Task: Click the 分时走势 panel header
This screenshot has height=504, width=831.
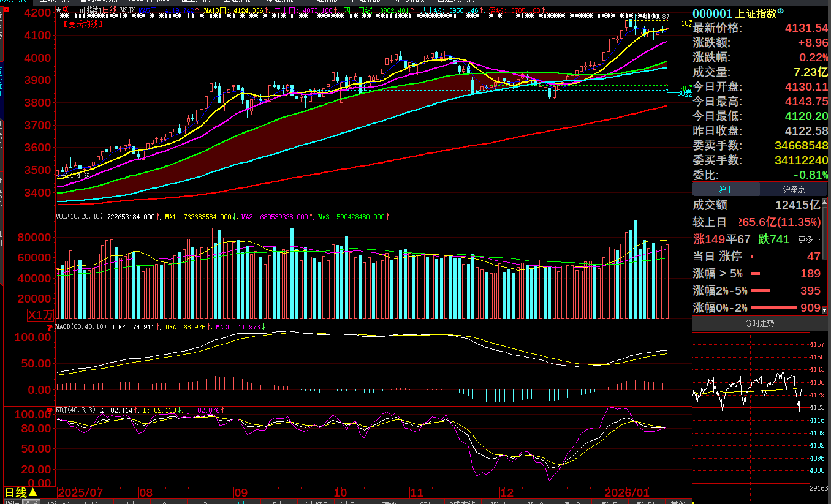Action: (x=759, y=323)
